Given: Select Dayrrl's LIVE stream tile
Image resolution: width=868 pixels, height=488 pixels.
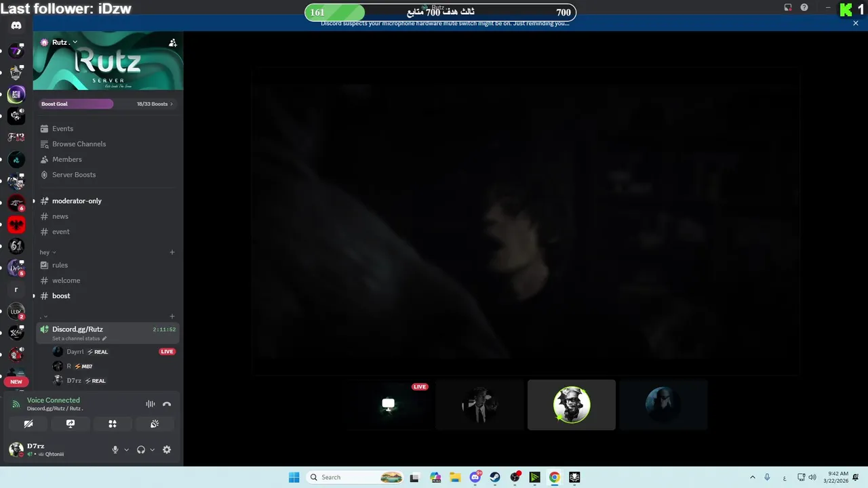Looking at the screenshot, I should click(388, 405).
